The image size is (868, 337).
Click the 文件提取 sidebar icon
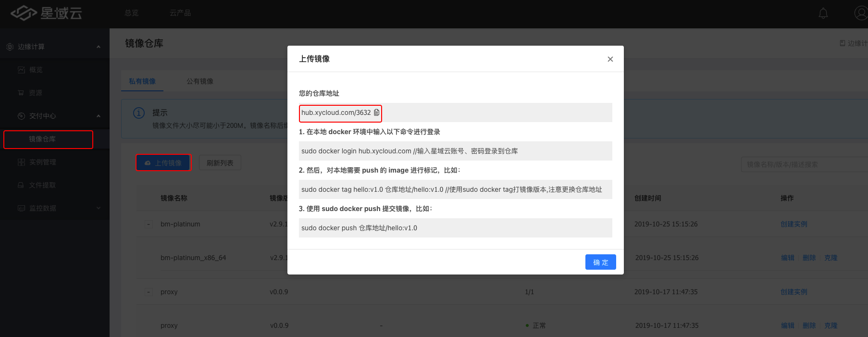pyautogui.click(x=21, y=185)
